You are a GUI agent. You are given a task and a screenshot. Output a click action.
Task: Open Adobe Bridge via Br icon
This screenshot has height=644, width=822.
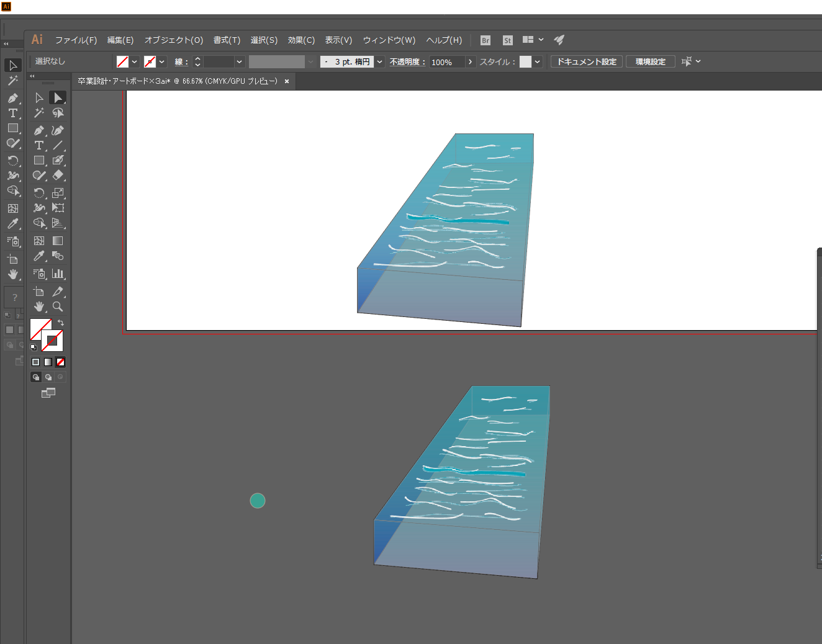[486, 40]
